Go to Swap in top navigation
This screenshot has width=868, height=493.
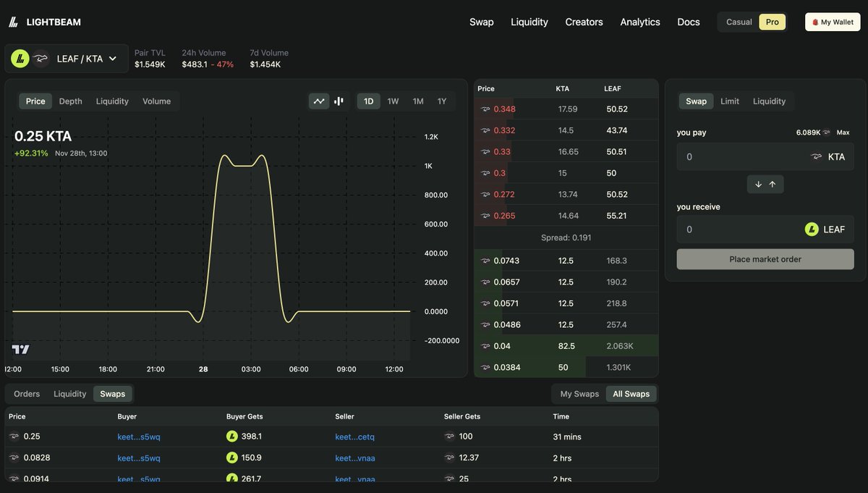coord(482,22)
